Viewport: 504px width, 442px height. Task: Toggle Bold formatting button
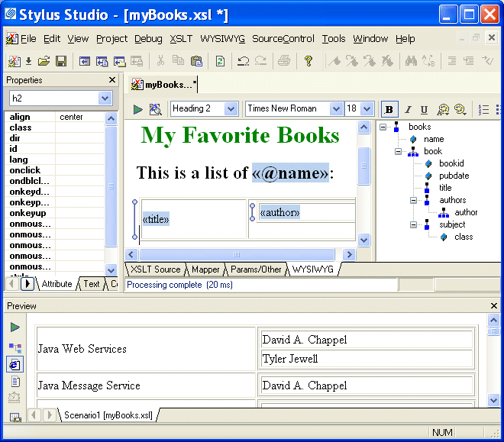[389, 109]
